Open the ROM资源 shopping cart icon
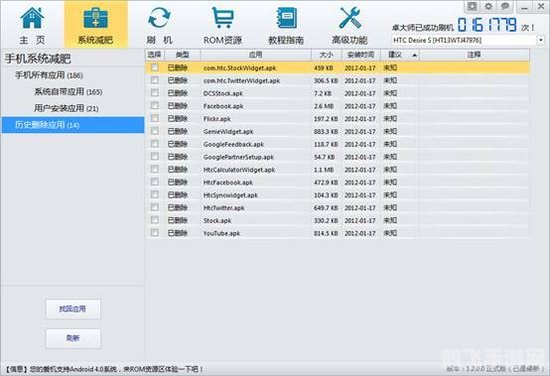Viewport: 550px width, 376px height. (x=223, y=18)
